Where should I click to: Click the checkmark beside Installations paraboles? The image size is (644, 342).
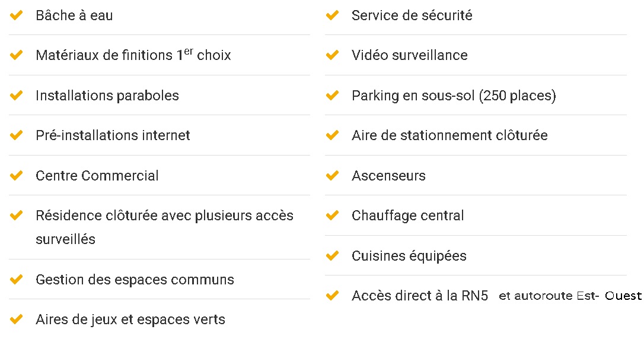17,96
